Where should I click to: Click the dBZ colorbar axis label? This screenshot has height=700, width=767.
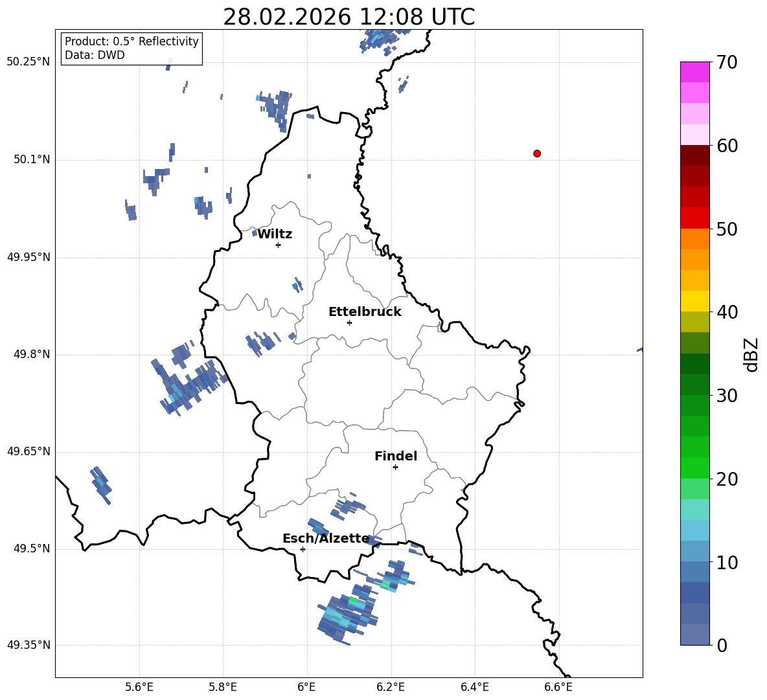(x=751, y=355)
